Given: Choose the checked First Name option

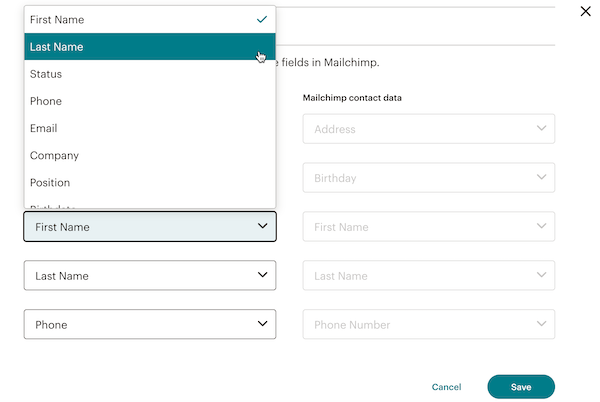Looking at the screenshot, I should coord(150,20).
